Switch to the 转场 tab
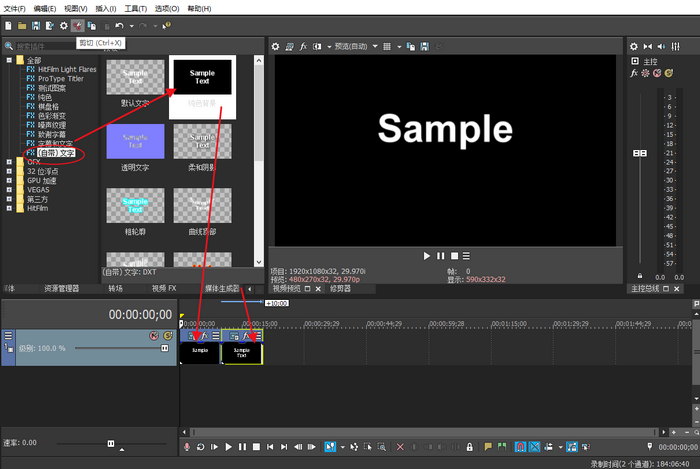Image resolution: width=700 pixels, height=469 pixels. [116, 289]
